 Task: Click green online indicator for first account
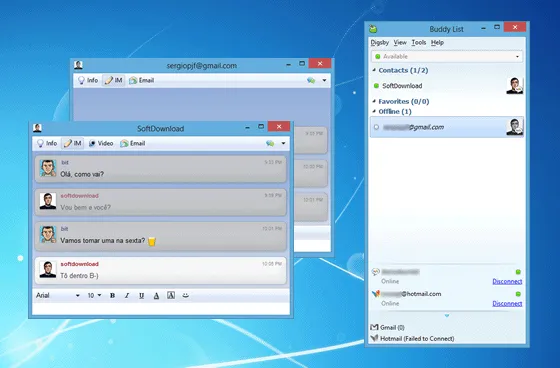pyautogui.click(x=518, y=272)
